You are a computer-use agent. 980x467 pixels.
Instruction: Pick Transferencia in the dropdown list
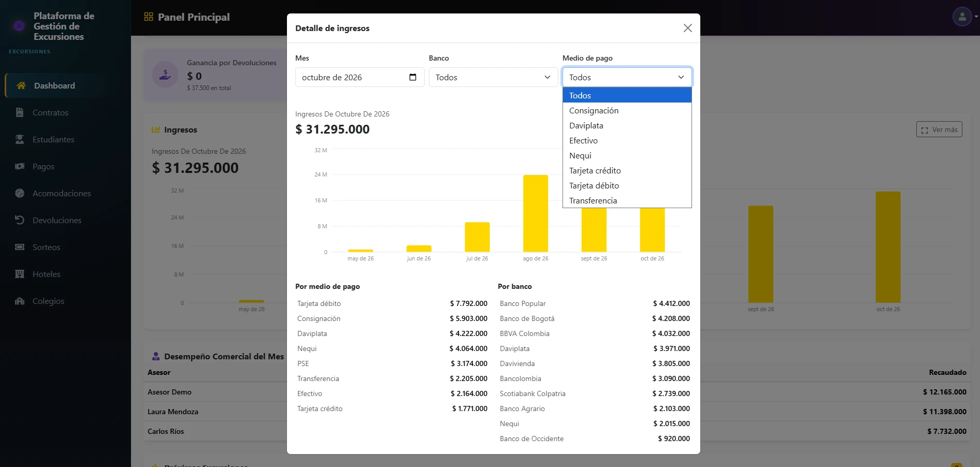tap(627, 200)
